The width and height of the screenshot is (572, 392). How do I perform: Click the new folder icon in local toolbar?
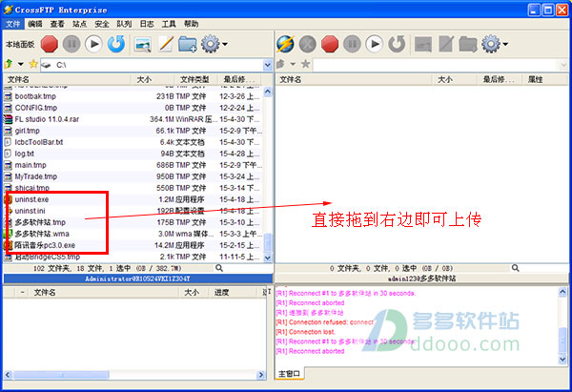click(x=188, y=44)
